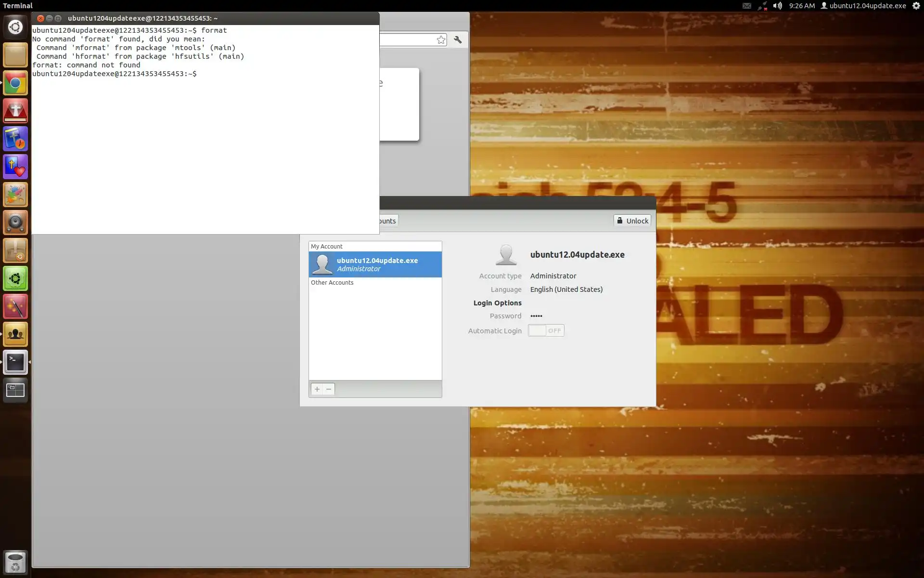This screenshot has width=924, height=578.
Task: Open the workspace switcher icon
Action: click(15, 390)
